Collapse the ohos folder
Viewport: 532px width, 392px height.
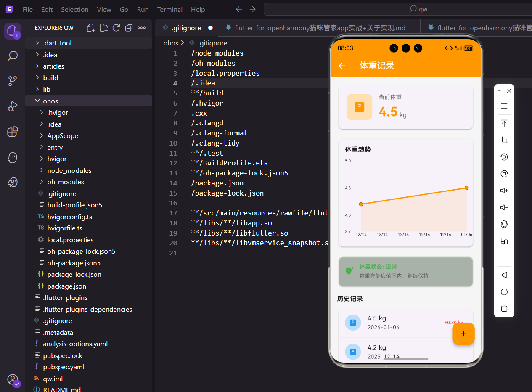88,101
